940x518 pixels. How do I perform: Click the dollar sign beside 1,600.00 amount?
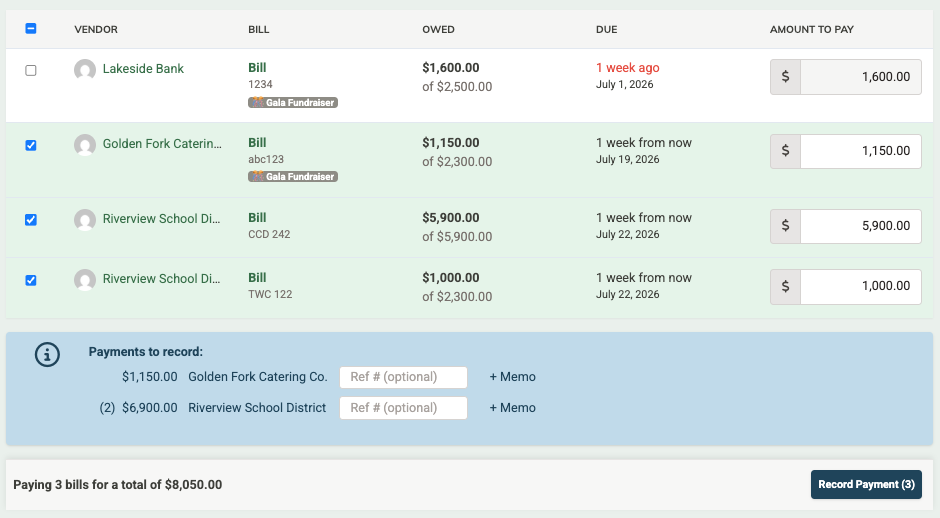tap(785, 77)
